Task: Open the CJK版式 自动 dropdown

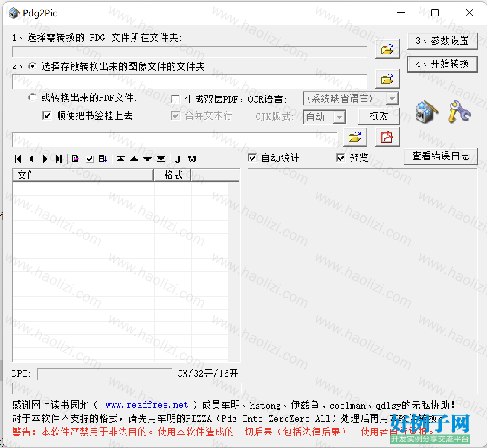Action: [x=339, y=117]
